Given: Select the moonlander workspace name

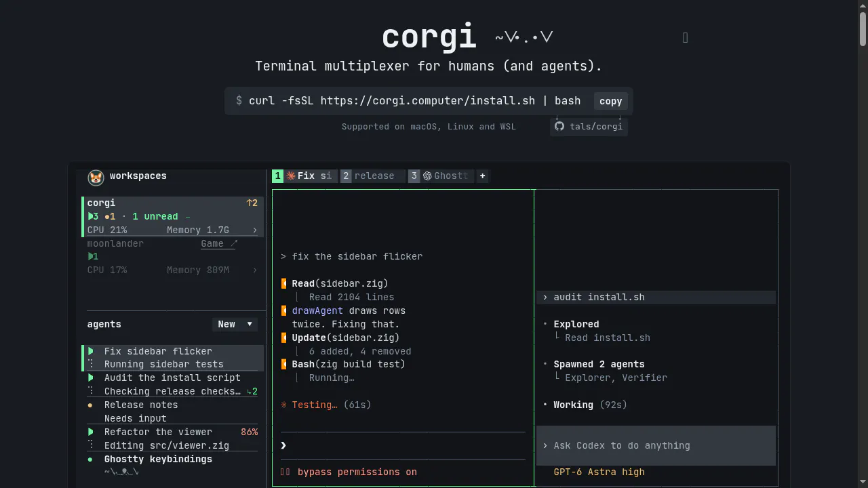Looking at the screenshot, I should [x=115, y=243].
